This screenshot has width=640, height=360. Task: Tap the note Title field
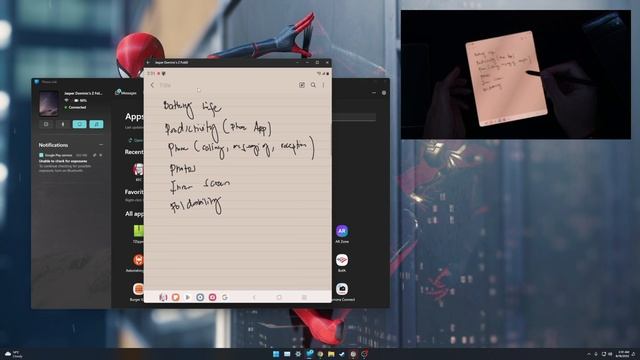pyautogui.click(x=165, y=85)
